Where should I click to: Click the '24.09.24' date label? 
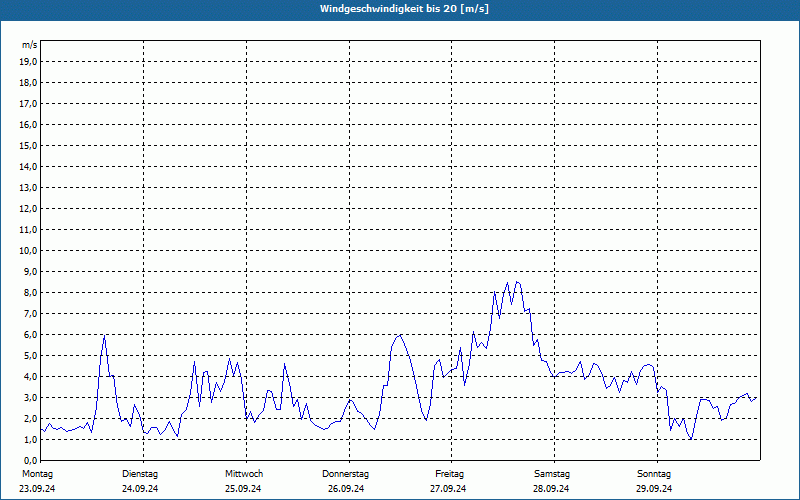coord(140,489)
